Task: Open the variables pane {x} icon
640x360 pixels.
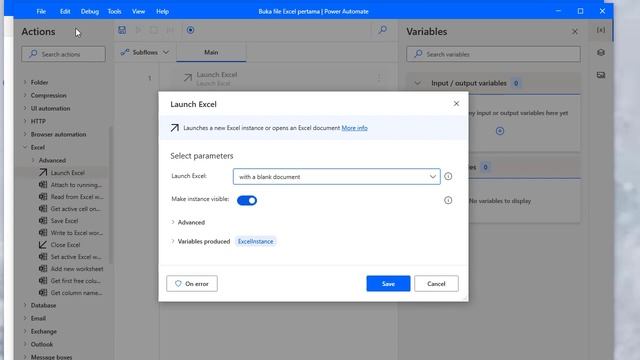Action: (x=601, y=30)
